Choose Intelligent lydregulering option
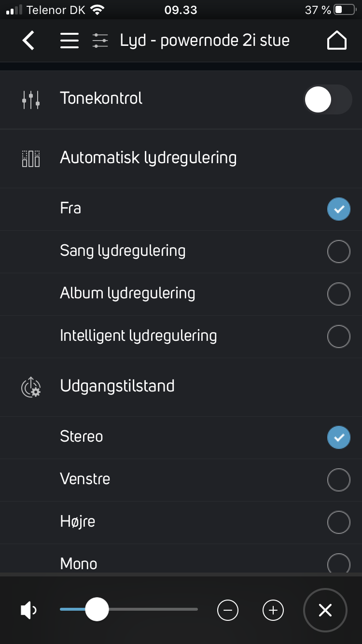 point(338,336)
